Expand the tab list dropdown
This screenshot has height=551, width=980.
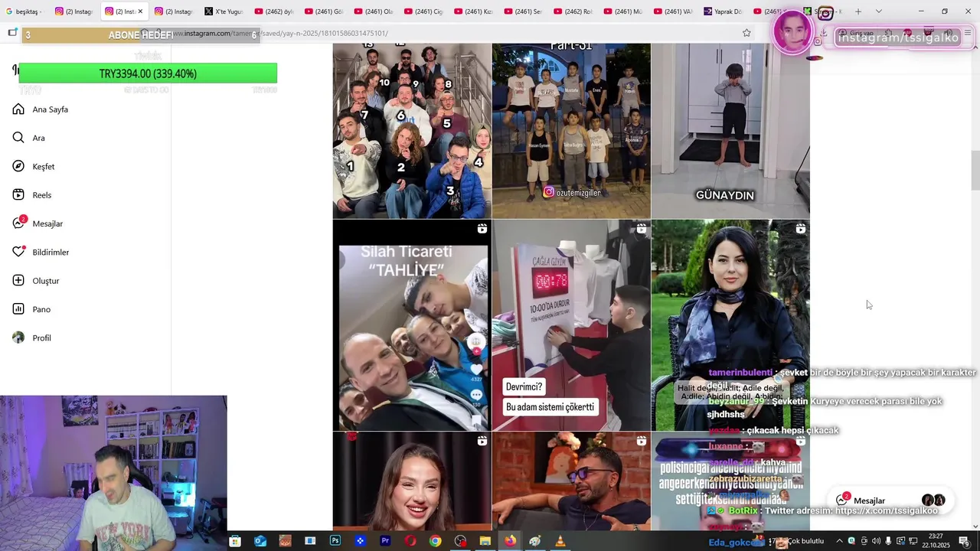[878, 11]
